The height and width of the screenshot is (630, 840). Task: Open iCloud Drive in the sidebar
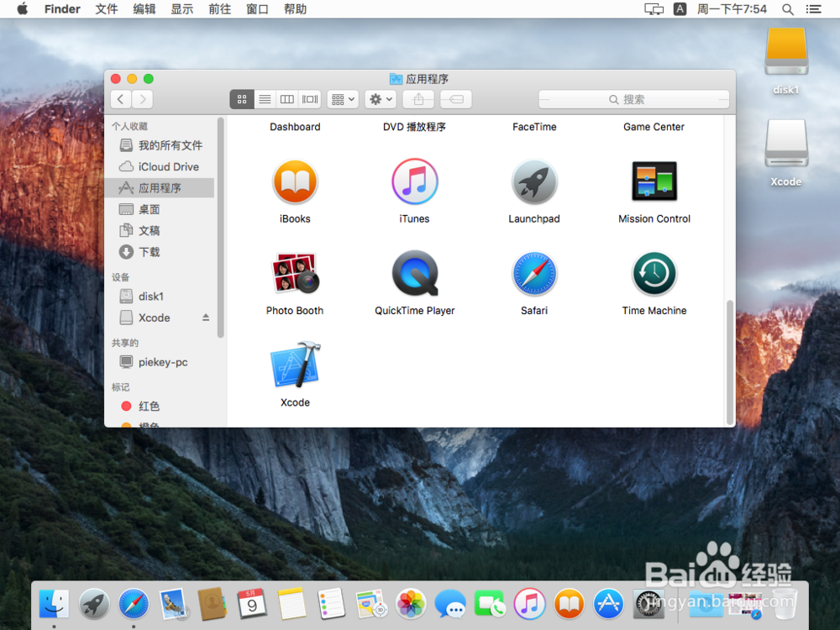(x=160, y=166)
